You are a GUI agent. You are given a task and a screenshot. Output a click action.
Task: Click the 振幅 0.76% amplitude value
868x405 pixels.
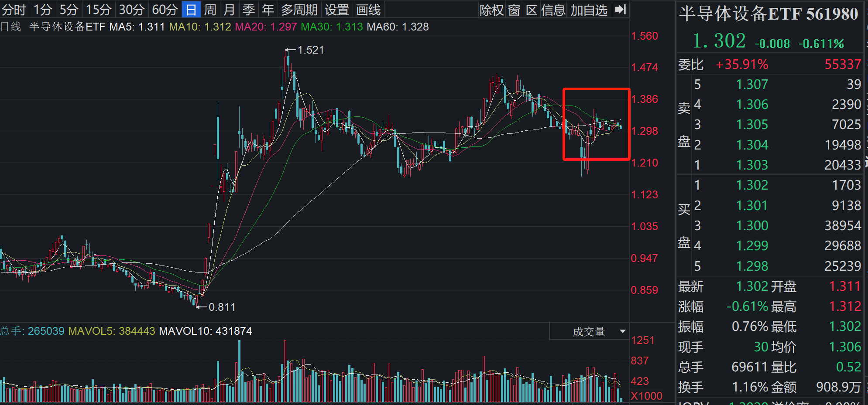pos(750,327)
